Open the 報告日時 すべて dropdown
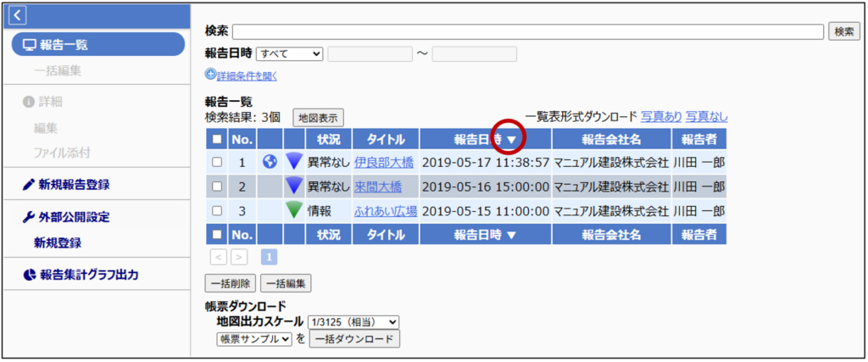 coord(290,53)
